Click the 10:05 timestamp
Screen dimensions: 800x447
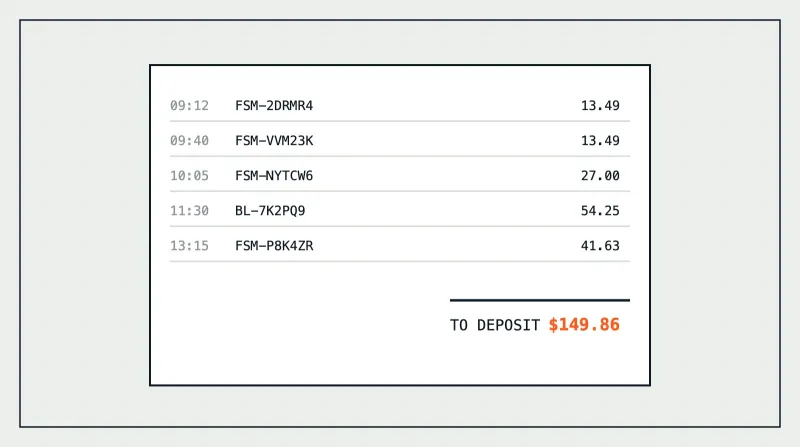click(189, 176)
